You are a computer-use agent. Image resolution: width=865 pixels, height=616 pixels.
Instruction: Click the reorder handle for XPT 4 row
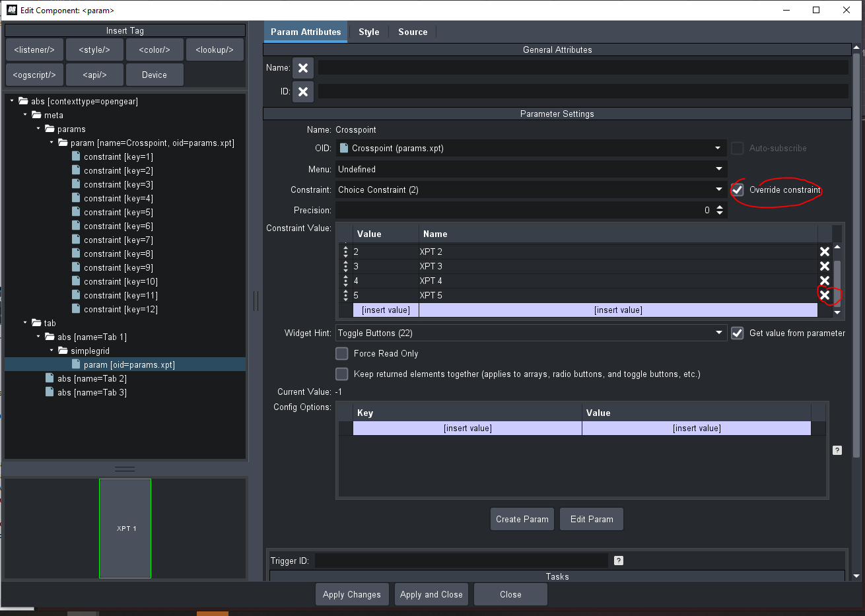[x=345, y=281]
